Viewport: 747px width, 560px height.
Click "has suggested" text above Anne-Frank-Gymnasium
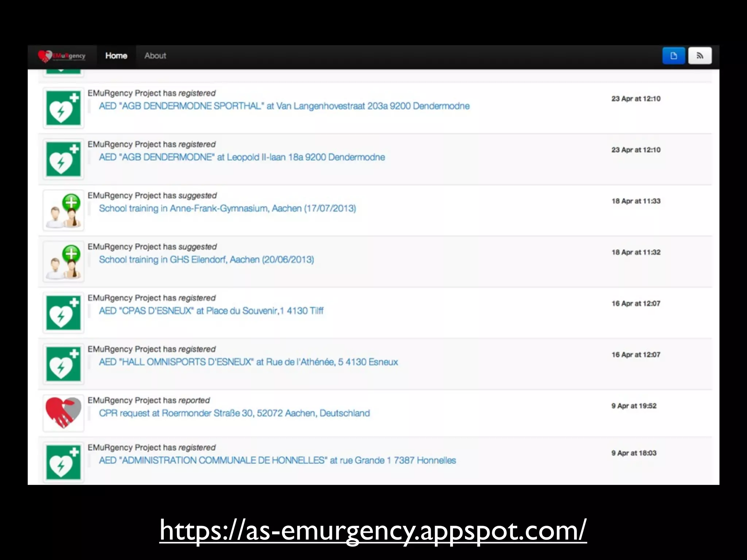[x=190, y=196]
